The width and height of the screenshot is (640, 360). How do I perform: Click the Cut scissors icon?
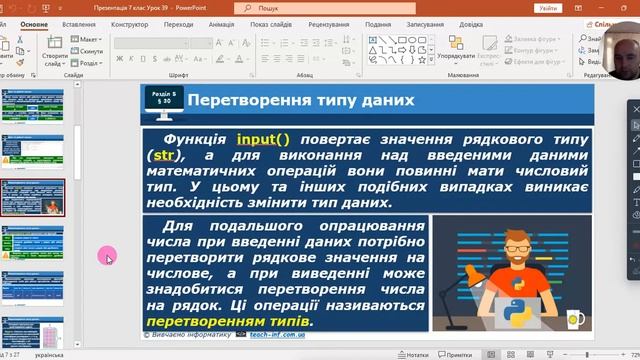click(19, 40)
